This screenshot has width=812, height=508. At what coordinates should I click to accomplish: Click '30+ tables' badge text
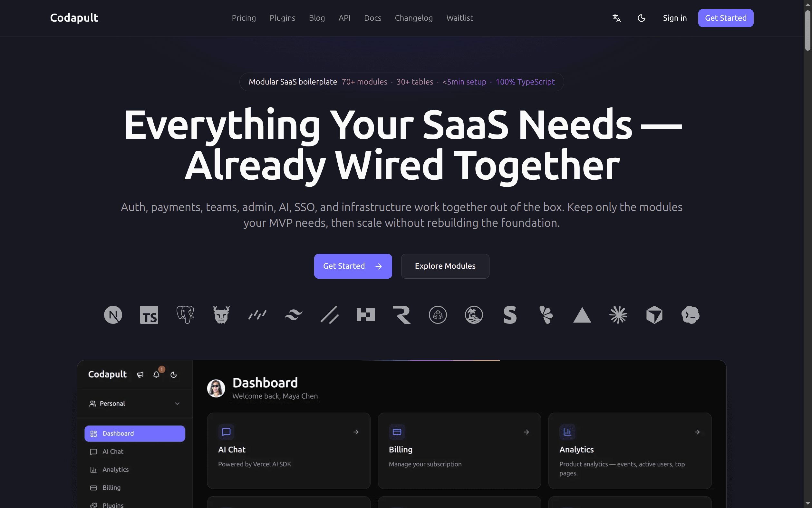coord(415,82)
